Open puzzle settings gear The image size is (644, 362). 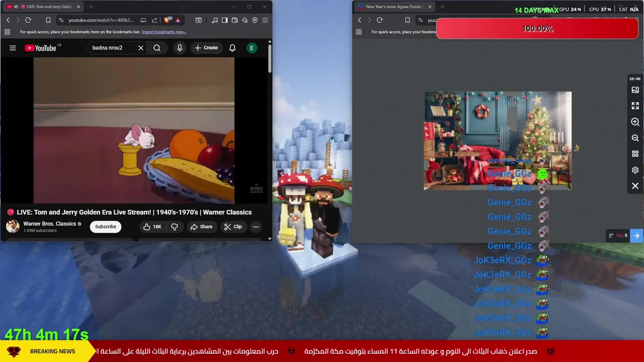[x=635, y=170]
